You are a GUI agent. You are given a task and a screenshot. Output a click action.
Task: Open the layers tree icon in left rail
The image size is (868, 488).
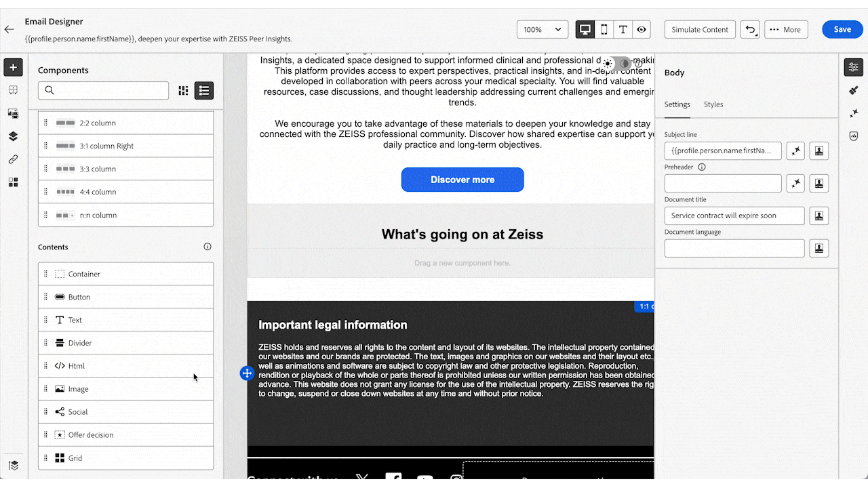pos(13,136)
